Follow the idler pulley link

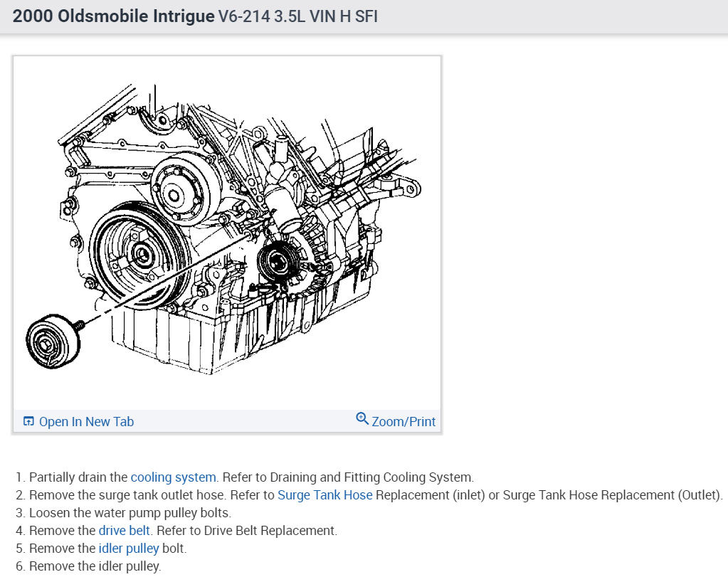point(129,549)
